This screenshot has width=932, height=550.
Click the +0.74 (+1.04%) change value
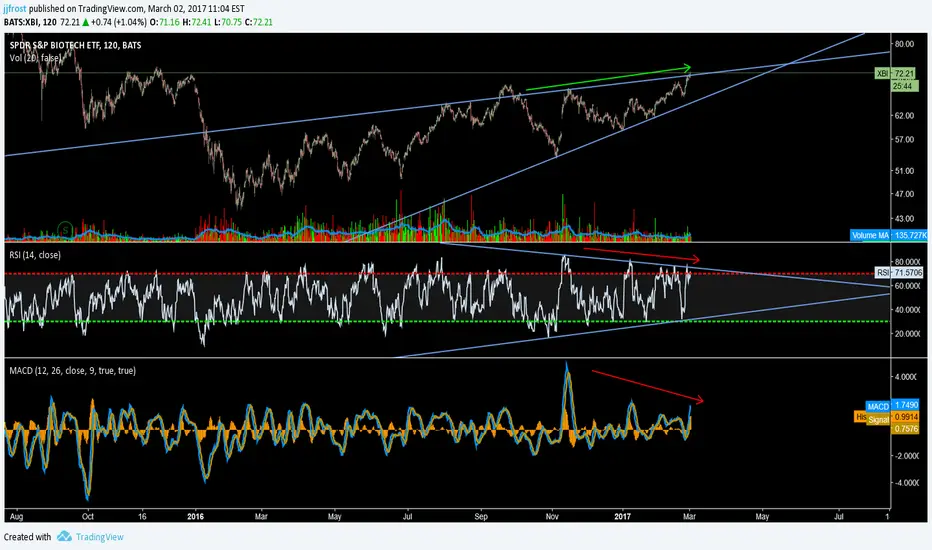coord(118,22)
